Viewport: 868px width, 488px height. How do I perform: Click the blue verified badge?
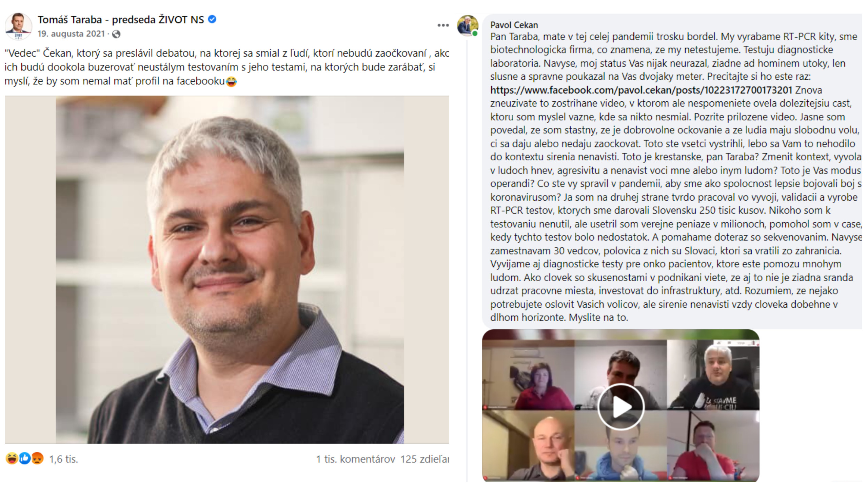(212, 19)
